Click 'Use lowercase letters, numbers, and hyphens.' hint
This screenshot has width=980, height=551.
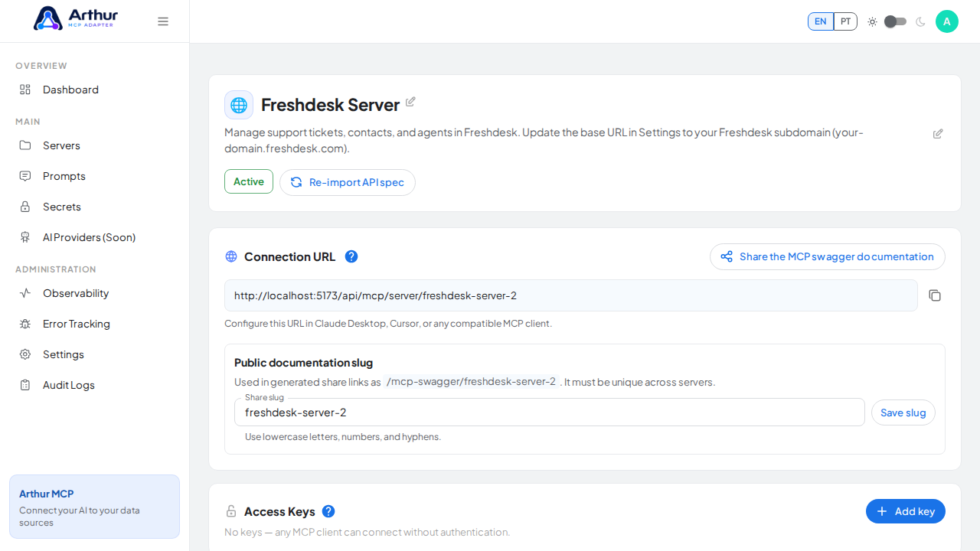[343, 437]
